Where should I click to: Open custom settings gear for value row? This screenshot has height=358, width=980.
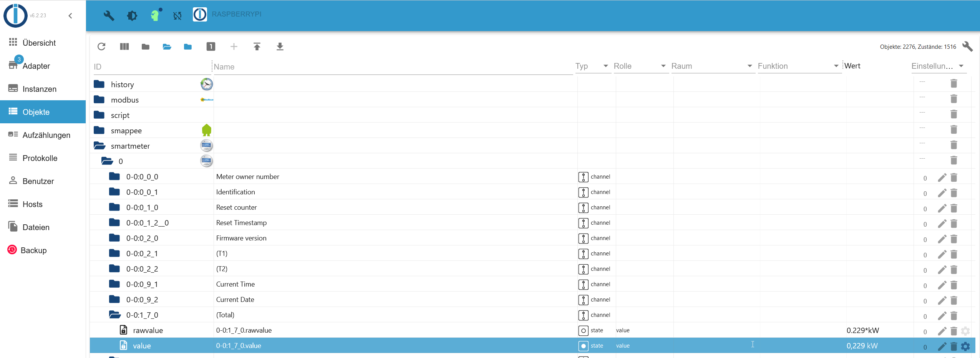(x=965, y=346)
